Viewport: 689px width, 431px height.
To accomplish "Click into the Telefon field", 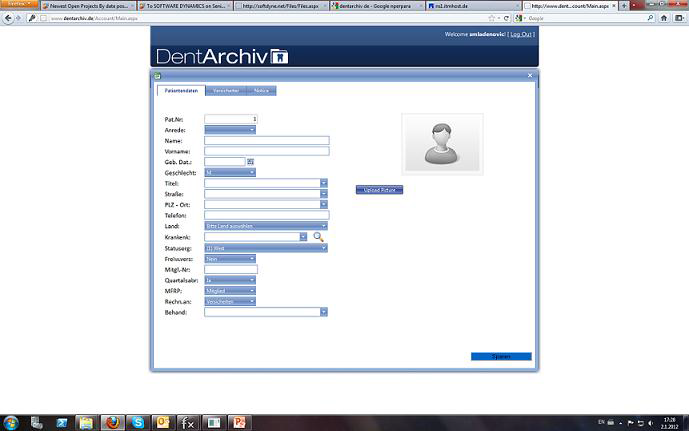I will coord(267,215).
